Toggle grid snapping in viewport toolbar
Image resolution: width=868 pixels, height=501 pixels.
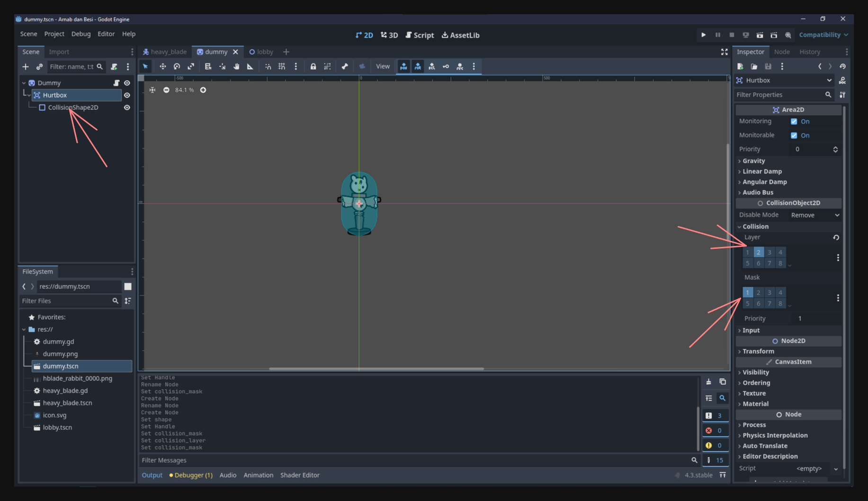point(282,66)
